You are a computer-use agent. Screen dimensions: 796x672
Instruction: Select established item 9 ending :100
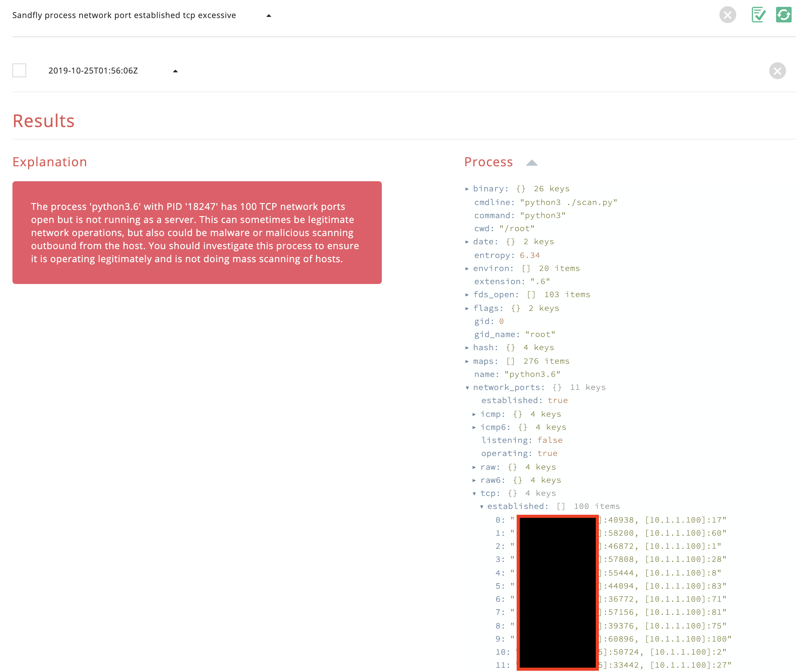pos(614,639)
